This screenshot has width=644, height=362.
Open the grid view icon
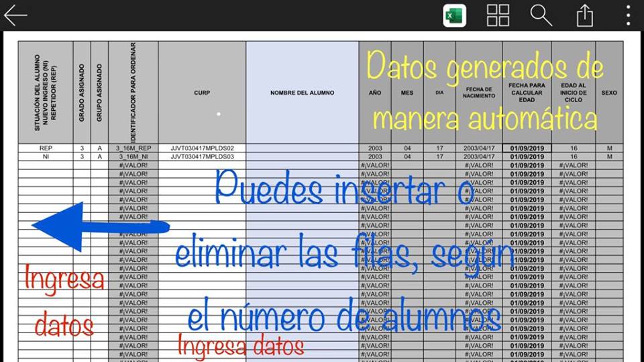[498, 15]
